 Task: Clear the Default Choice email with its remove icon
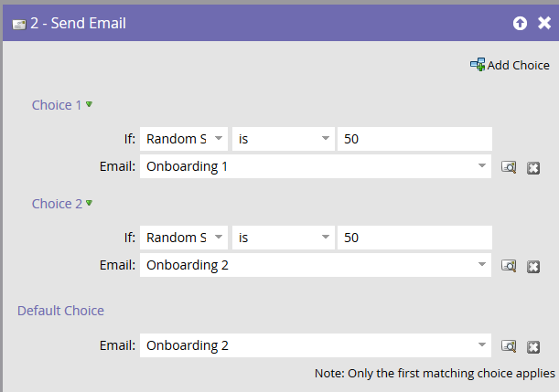(533, 347)
